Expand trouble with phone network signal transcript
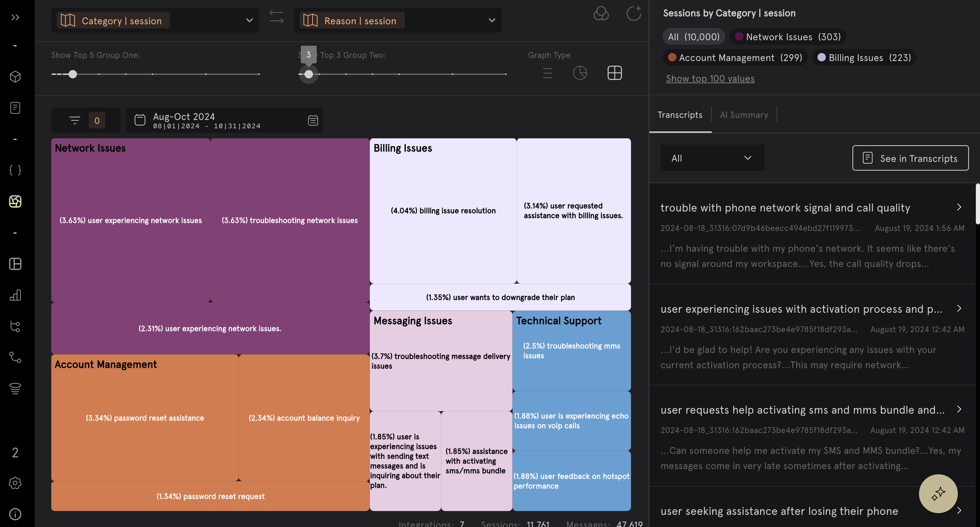The height and width of the screenshot is (527, 980). 959,207
